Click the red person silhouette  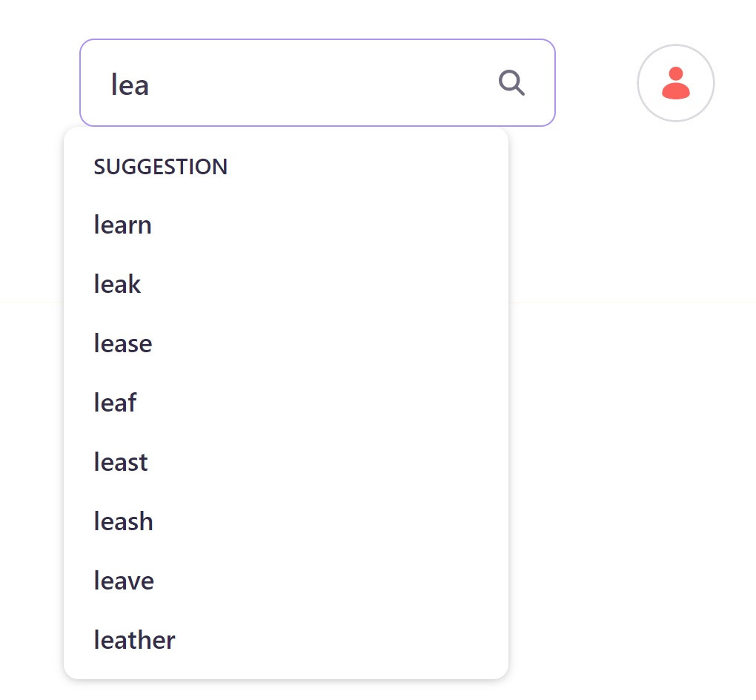tap(675, 83)
